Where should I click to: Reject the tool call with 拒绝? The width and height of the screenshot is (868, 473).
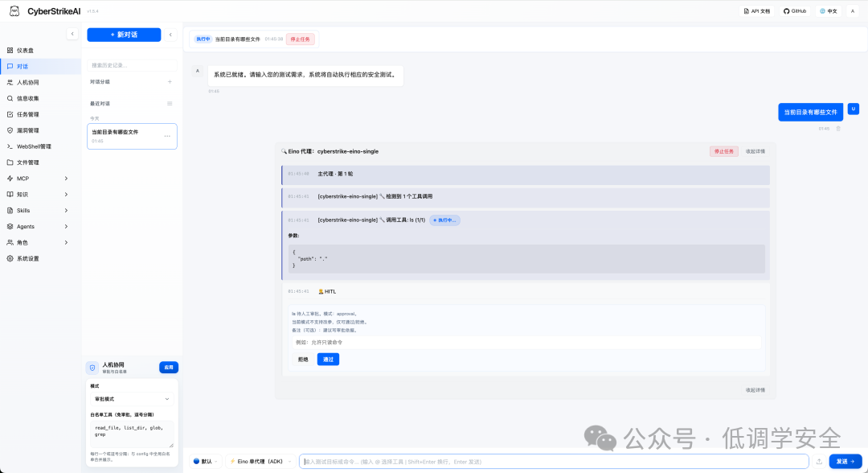[303, 360]
